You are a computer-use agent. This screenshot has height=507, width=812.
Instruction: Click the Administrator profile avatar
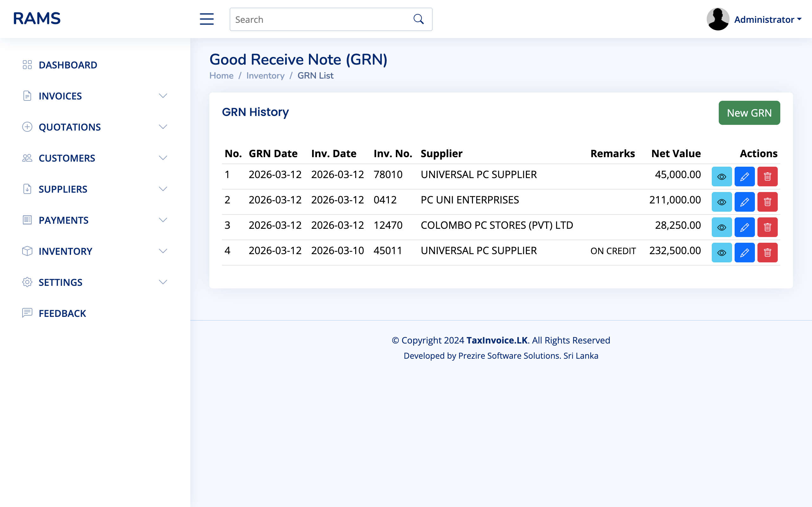click(718, 19)
